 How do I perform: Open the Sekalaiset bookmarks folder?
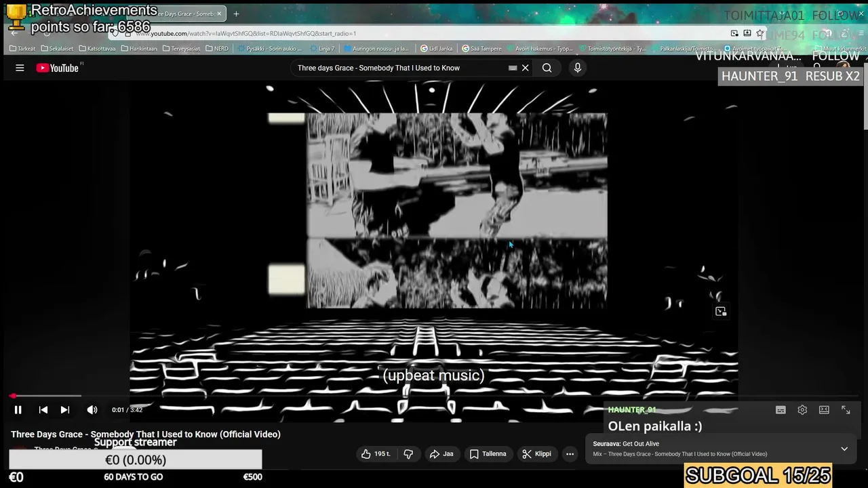pyautogui.click(x=57, y=49)
